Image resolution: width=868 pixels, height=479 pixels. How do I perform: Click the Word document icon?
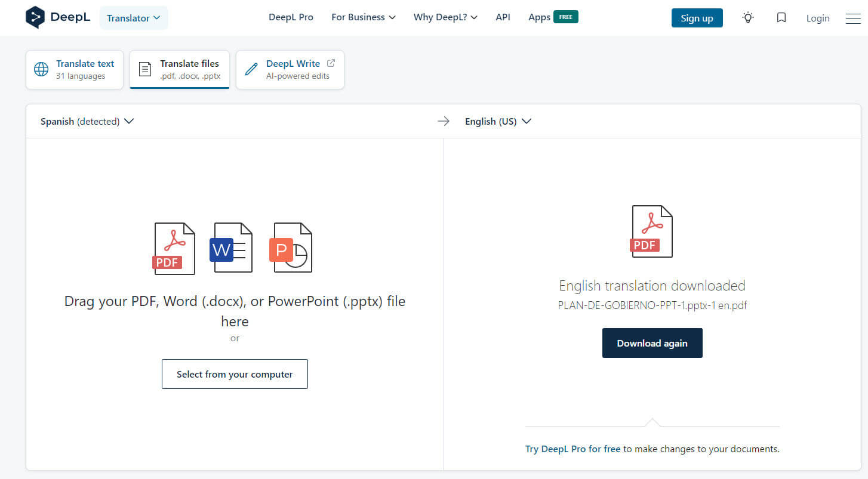click(232, 248)
